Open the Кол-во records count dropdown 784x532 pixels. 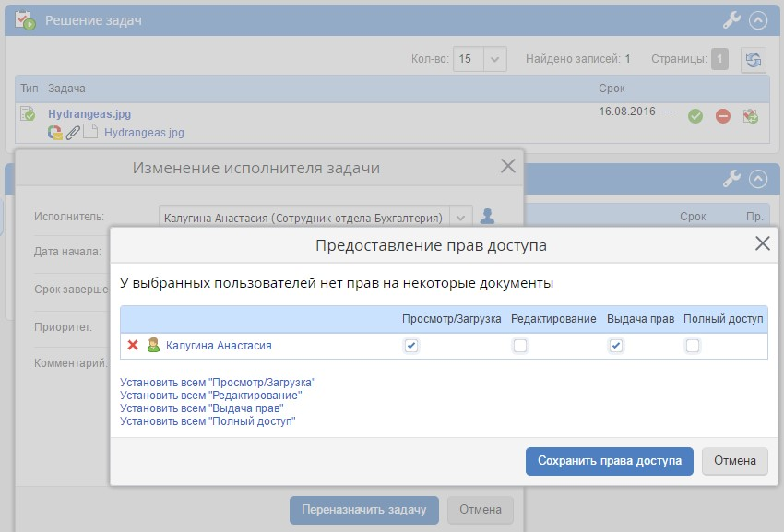point(495,59)
